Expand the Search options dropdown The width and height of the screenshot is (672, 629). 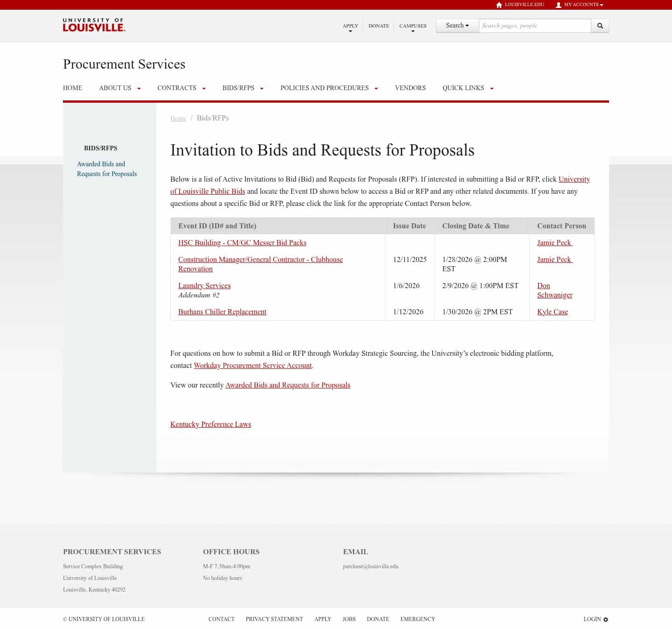click(x=457, y=26)
